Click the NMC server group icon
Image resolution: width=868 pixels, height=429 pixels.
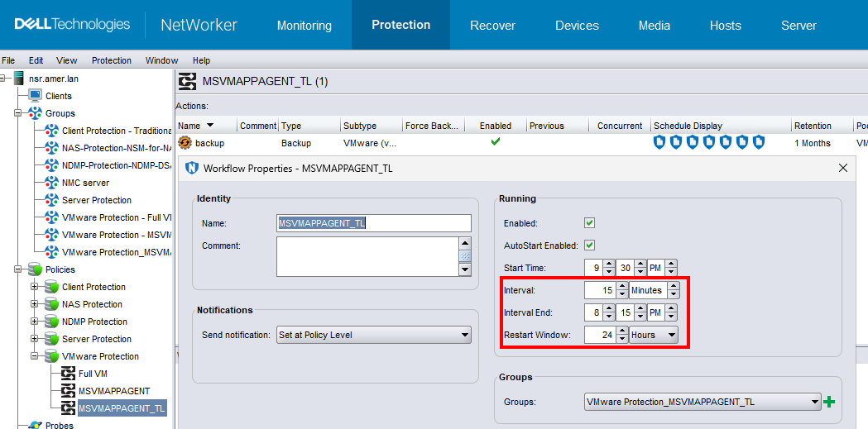click(x=51, y=183)
